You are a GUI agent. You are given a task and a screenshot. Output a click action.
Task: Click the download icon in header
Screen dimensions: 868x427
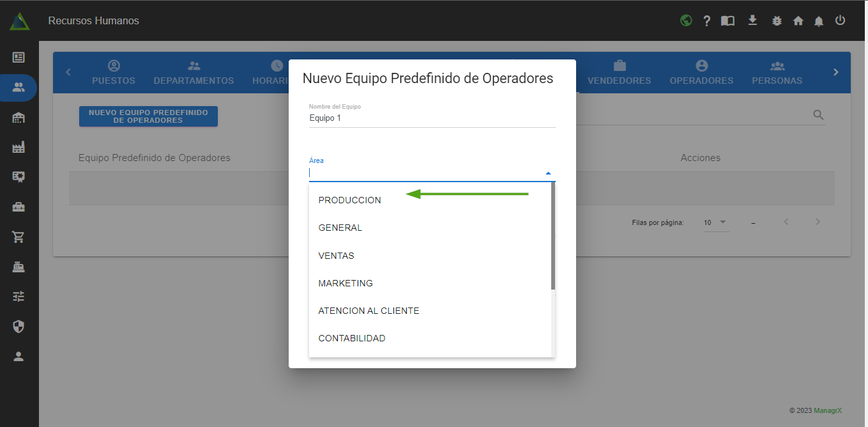coord(752,20)
